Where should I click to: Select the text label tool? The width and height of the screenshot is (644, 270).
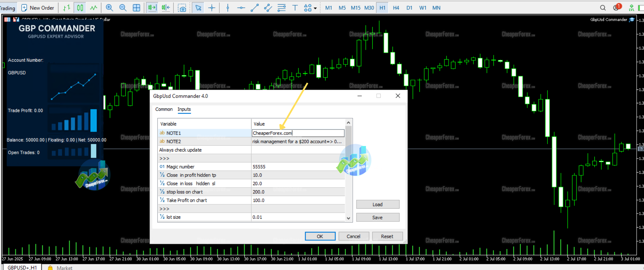point(295,8)
